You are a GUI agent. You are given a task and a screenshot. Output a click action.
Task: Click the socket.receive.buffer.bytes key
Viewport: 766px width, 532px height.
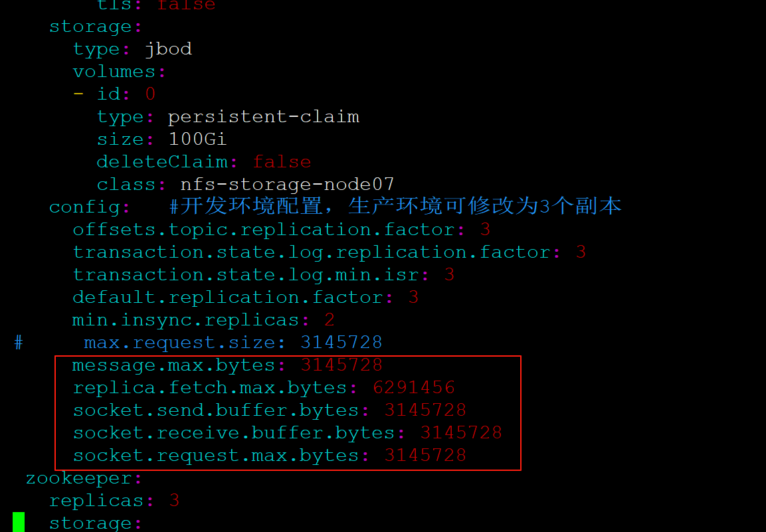pos(233,432)
